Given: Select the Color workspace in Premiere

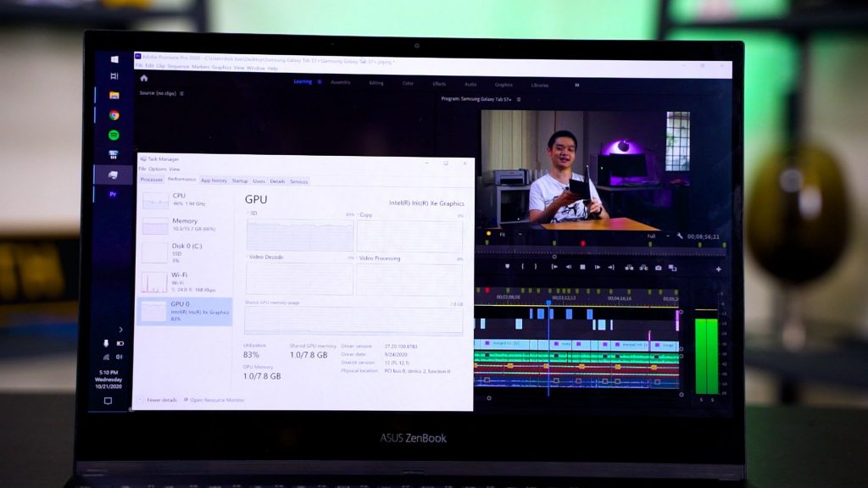Looking at the screenshot, I should (408, 84).
